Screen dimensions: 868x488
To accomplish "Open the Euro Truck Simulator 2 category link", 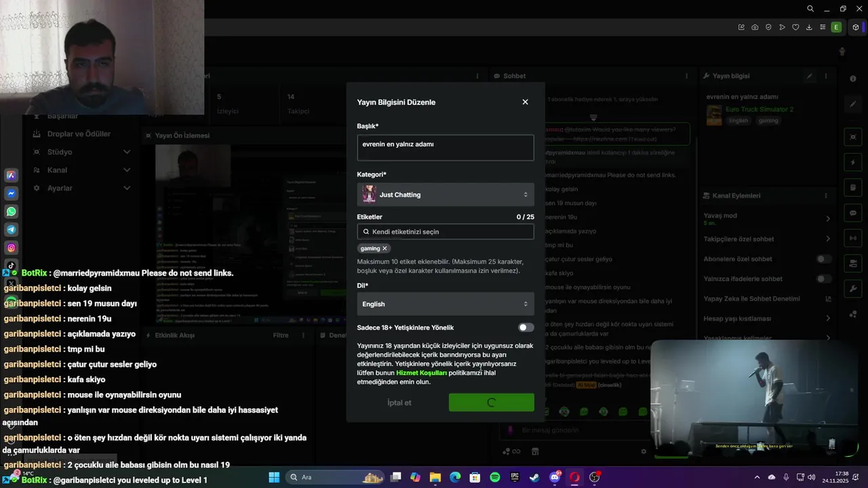I will (x=759, y=109).
